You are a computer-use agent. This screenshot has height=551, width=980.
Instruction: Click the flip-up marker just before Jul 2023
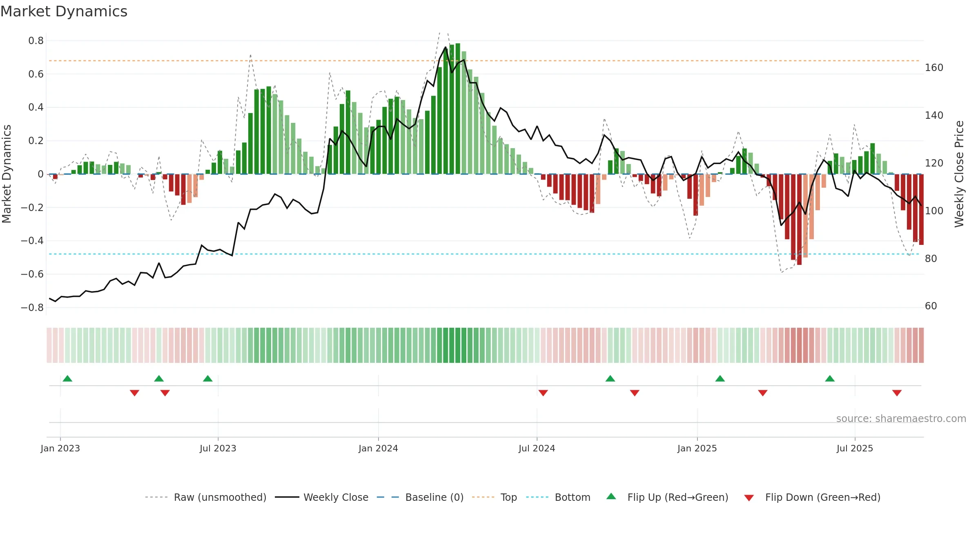pos(208,378)
